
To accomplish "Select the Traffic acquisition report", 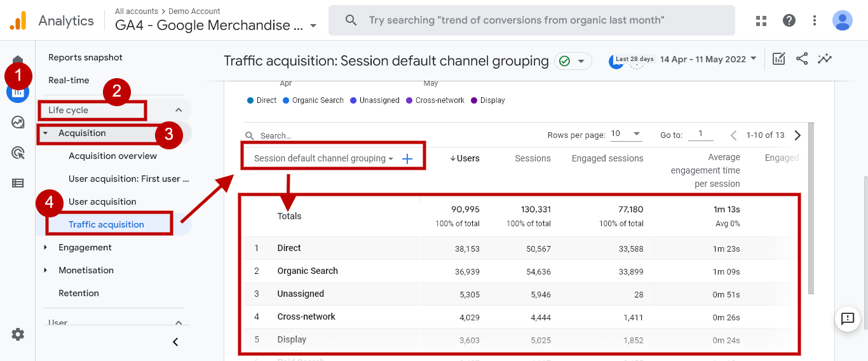I will click(106, 224).
